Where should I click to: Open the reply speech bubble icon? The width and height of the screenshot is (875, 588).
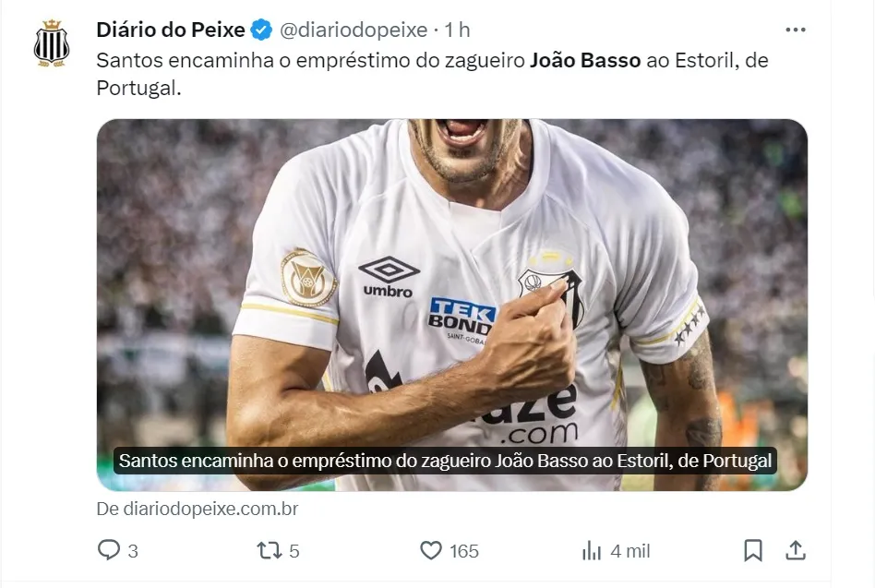click(109, 550)
